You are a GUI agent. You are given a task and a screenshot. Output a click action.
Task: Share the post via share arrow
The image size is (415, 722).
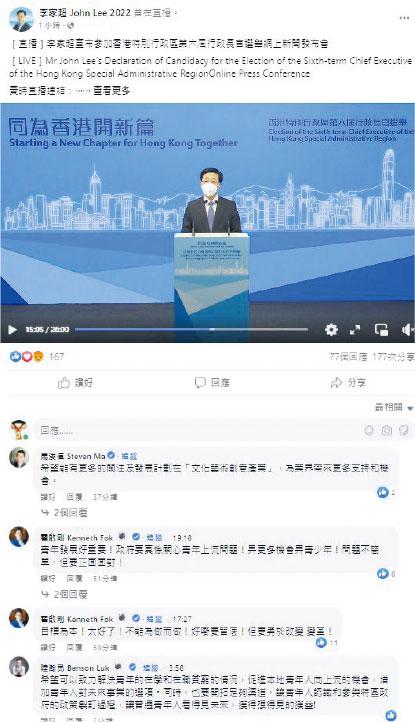[348, 383]
